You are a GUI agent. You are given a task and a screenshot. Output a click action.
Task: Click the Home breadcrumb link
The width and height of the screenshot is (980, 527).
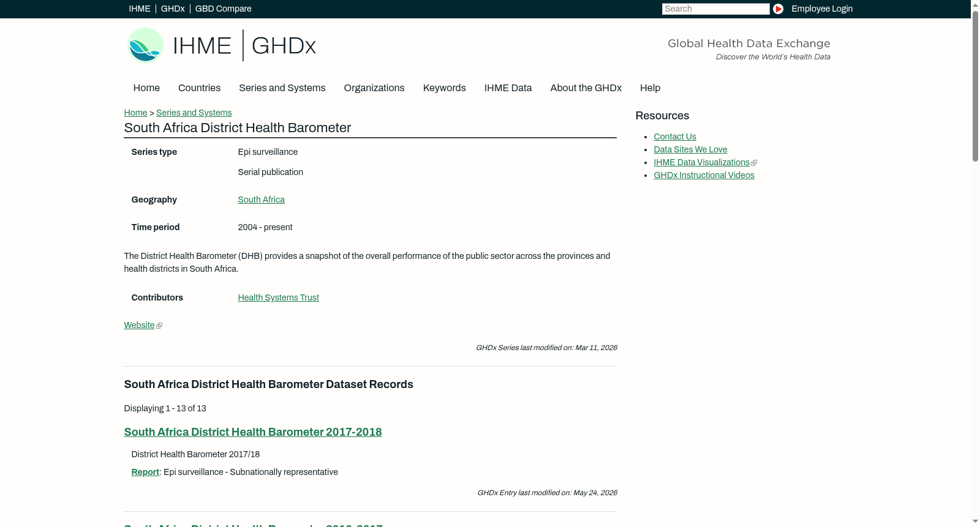tap(135, 113)
